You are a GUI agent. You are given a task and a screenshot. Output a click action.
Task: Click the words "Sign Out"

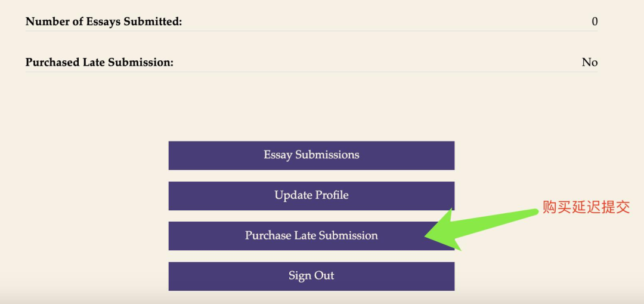tap(311, 275)
